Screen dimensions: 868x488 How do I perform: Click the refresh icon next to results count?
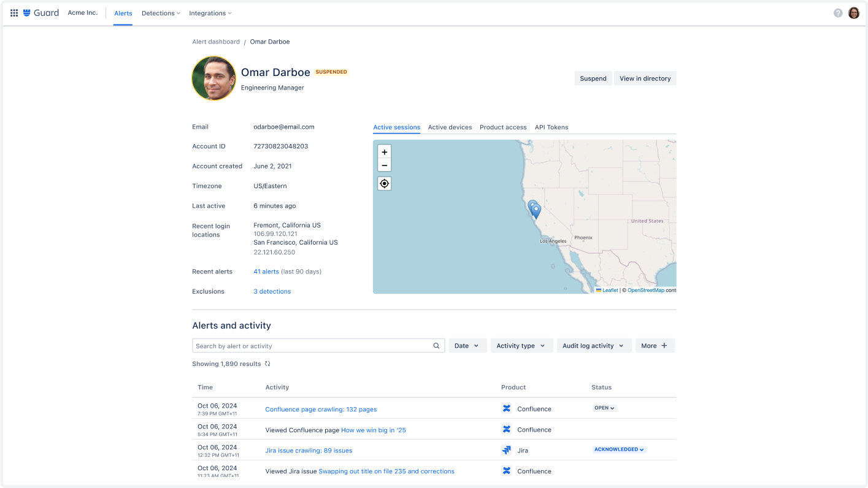click(266, 363)
